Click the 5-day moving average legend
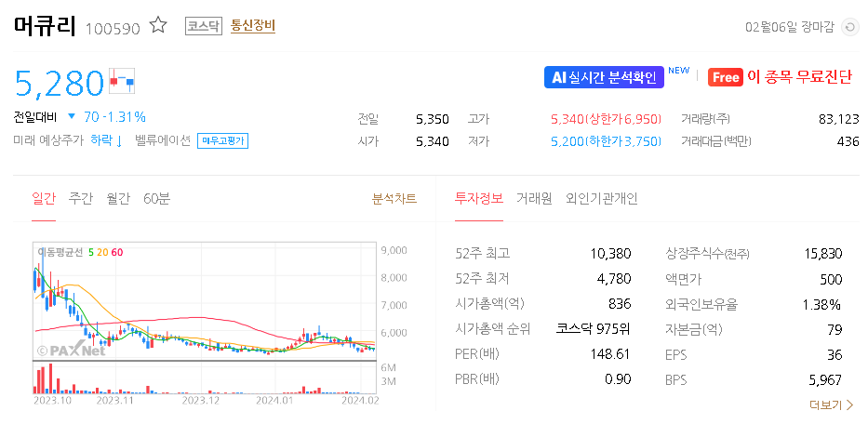 tap(91, 252)
